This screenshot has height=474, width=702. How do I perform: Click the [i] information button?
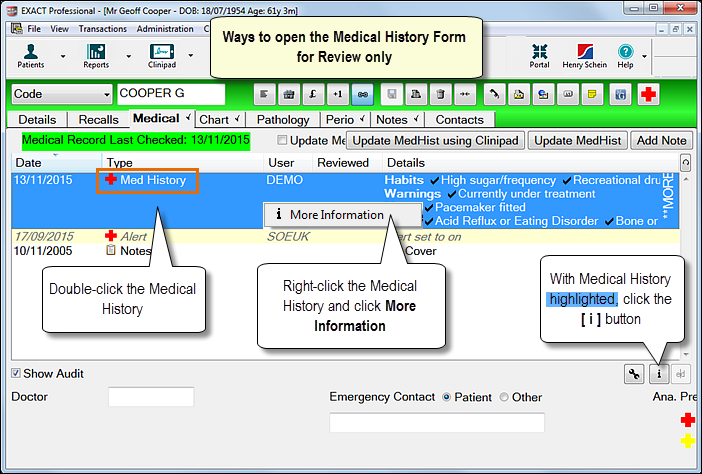click(659, 374)
